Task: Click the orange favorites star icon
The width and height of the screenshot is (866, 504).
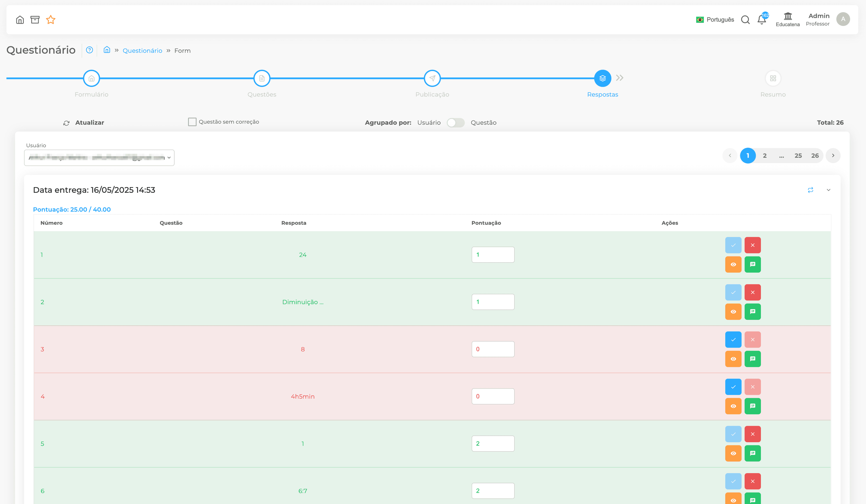Action: point(51,20)
